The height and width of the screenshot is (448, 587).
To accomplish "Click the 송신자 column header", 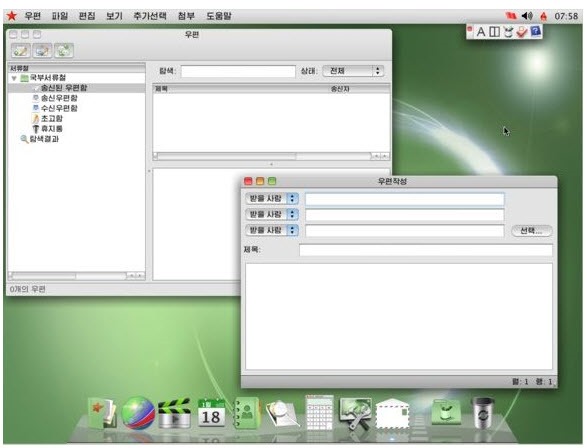I will pyautogui.click(x=340, y=89).
